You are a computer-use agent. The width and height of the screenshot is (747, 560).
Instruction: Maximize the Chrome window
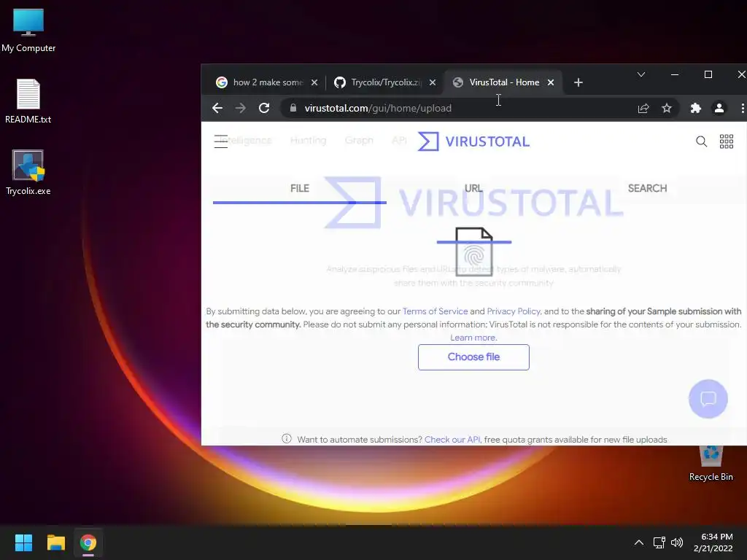(708, 74)
